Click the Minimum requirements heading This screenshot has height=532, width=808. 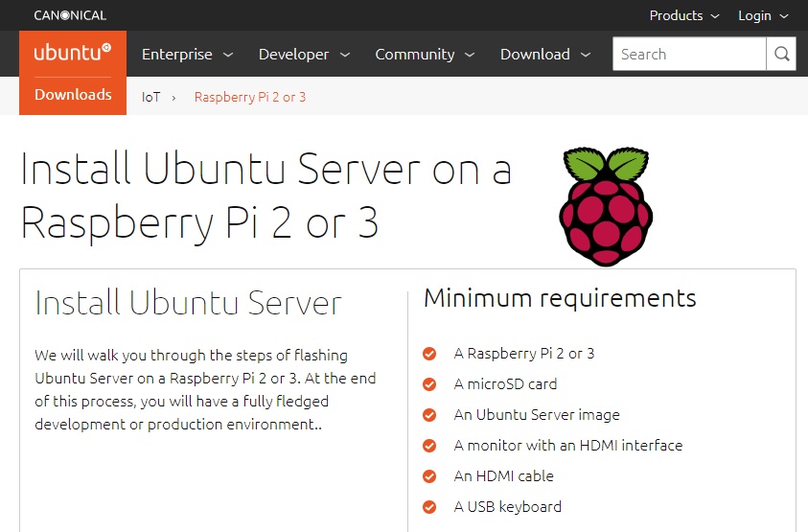coord(560,298)
